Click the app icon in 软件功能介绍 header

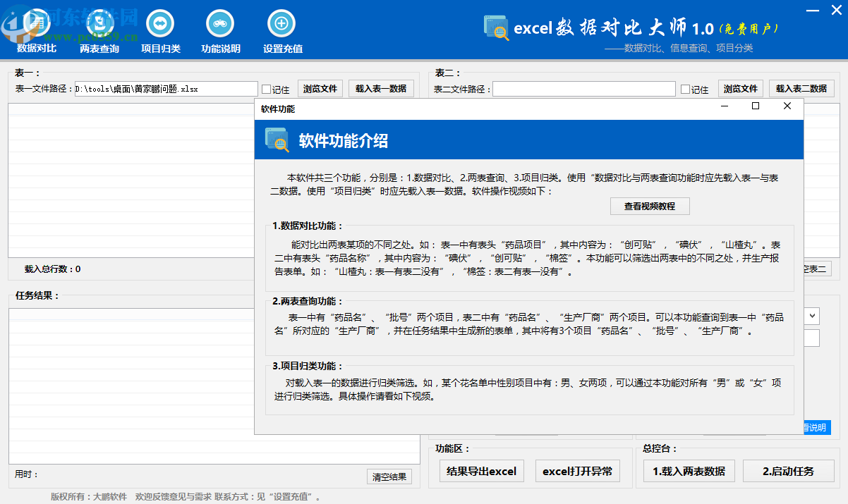click(276, 140)
